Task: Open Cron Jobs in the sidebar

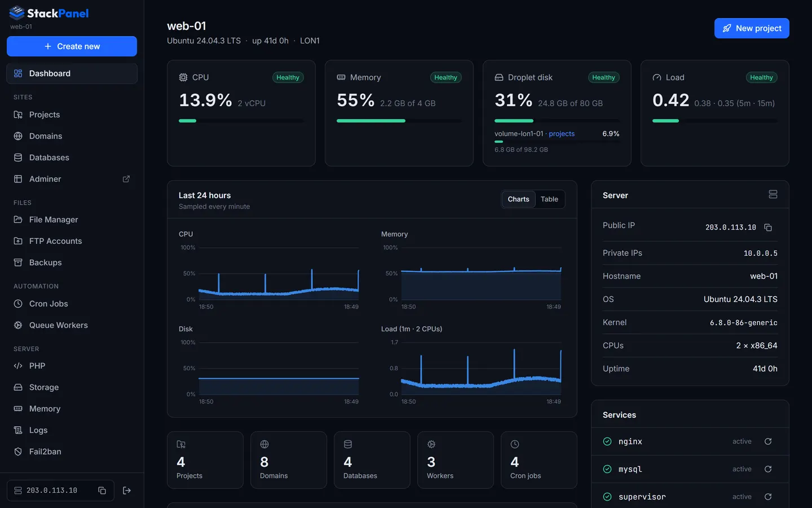Action: pyautogui.click(x=72, y=304)
